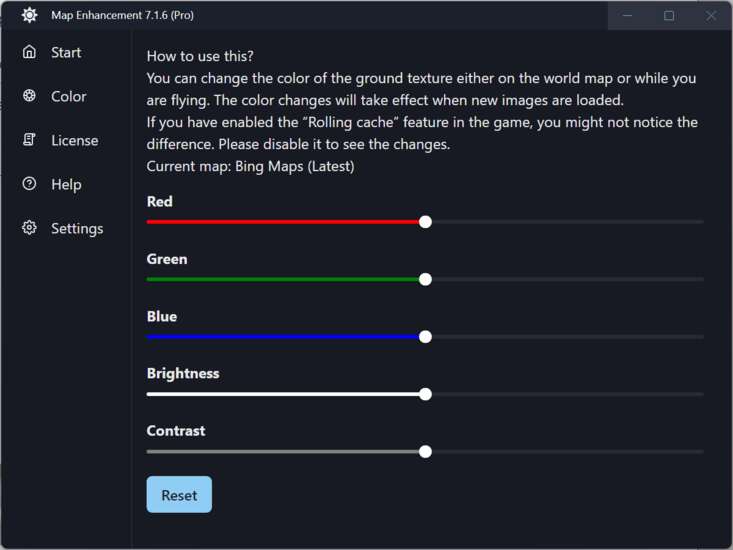Open the License menu label
733x550 pixels.
pos(75,140)
